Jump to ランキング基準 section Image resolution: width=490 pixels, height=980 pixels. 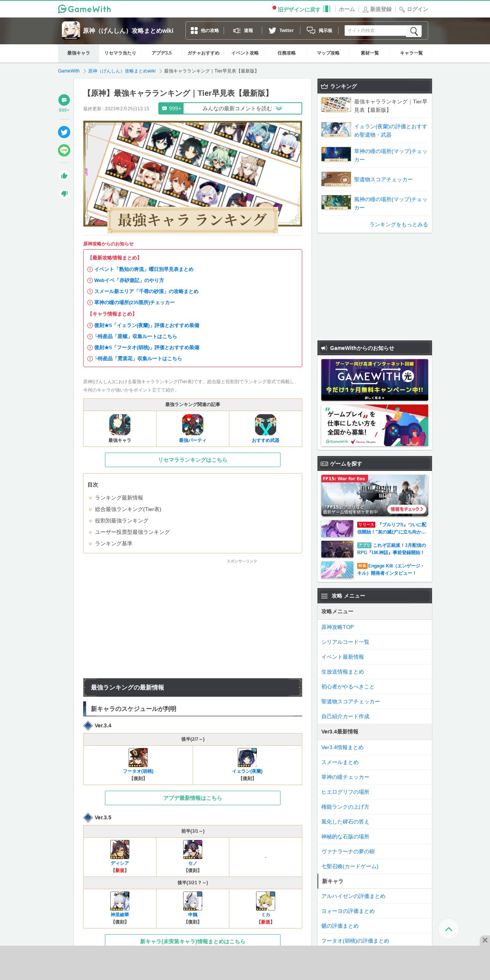pos(114,543)
